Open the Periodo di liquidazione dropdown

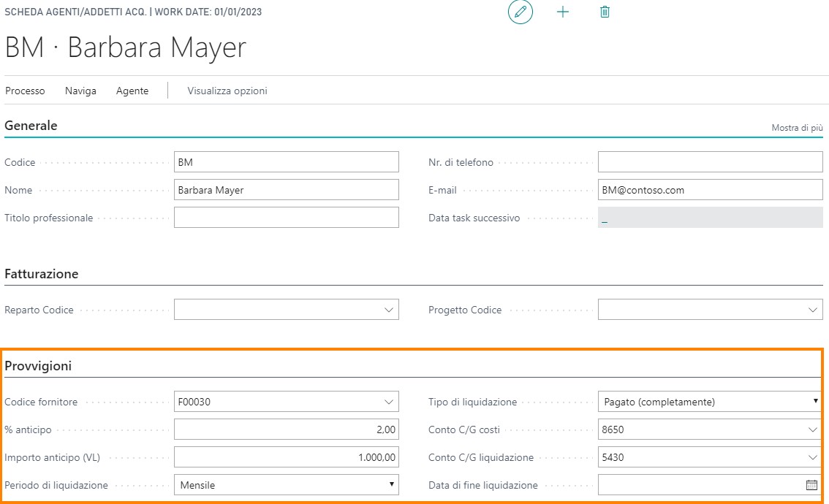pos(392,485)
